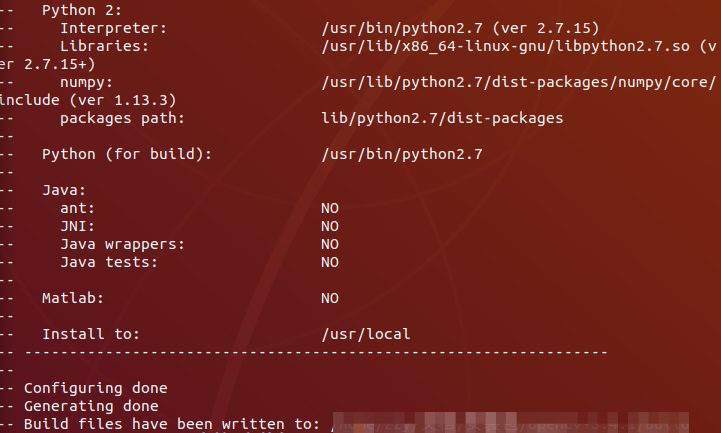Click the dashed separator line
721x433 pixels.
(x=316, y=353)
